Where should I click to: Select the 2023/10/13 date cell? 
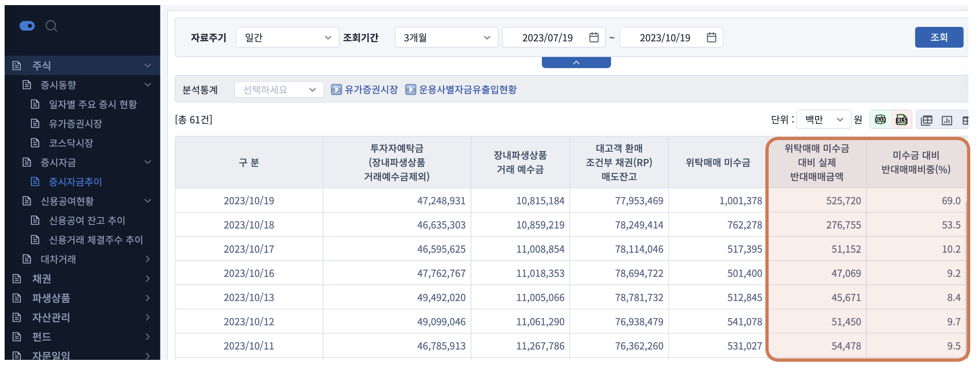point(249,297)
